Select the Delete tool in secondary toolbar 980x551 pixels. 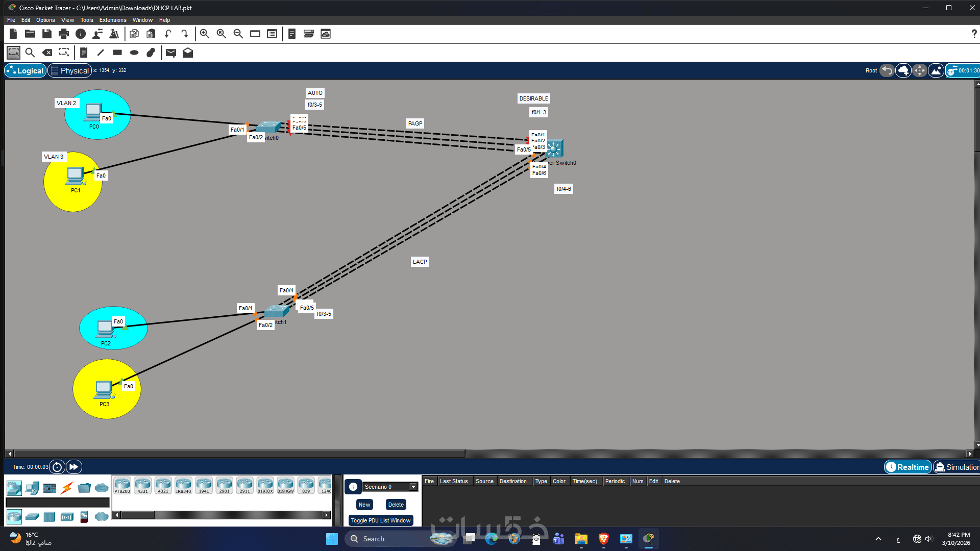[47, 53]
